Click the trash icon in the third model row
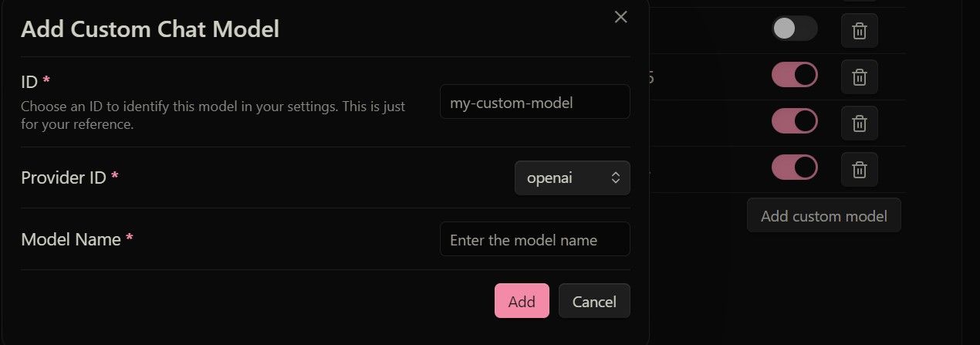The width and height of the screenshot is (980, 345). point(859,123)
